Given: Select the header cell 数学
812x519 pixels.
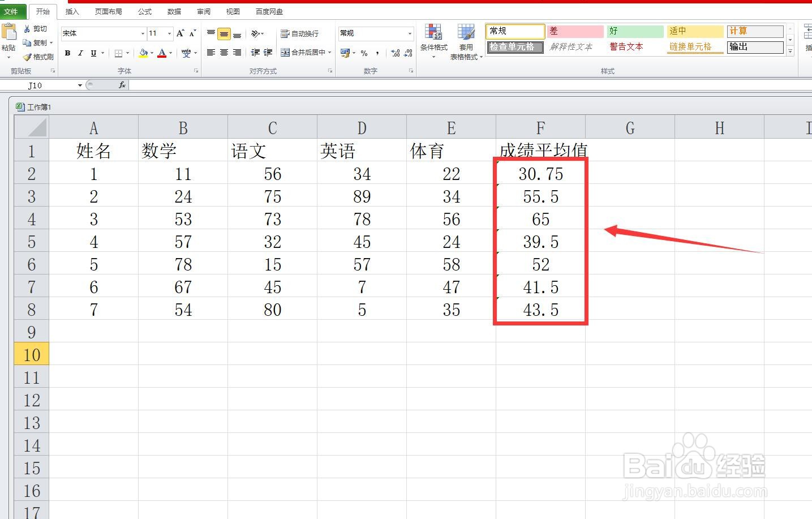Looking at the screenshot, I should click(183, 151).
